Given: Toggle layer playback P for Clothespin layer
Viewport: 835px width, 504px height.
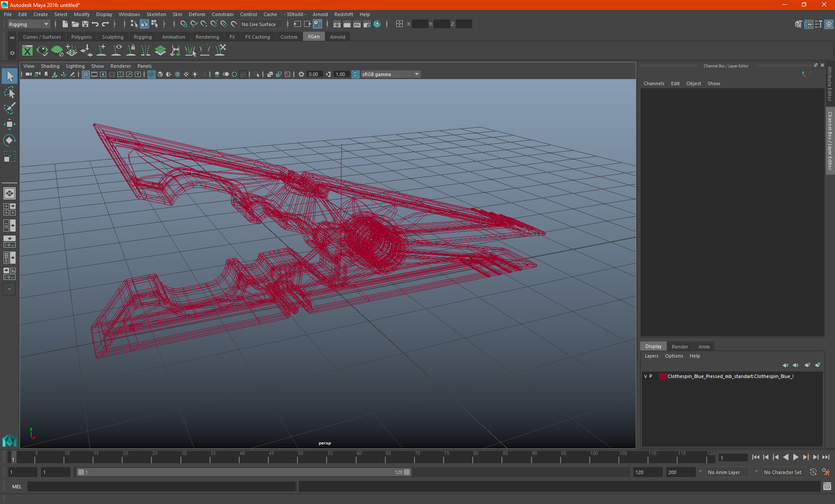Looking at the screenshot, I should point(651,376).
